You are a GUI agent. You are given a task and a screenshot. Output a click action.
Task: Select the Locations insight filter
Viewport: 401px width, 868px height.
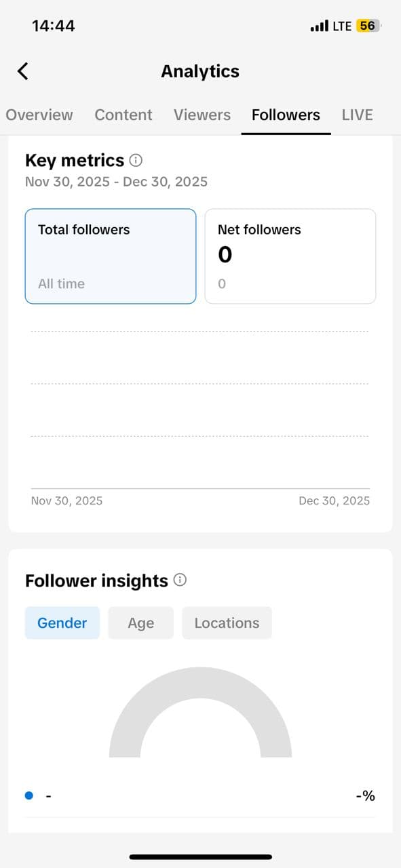[227, 623]
